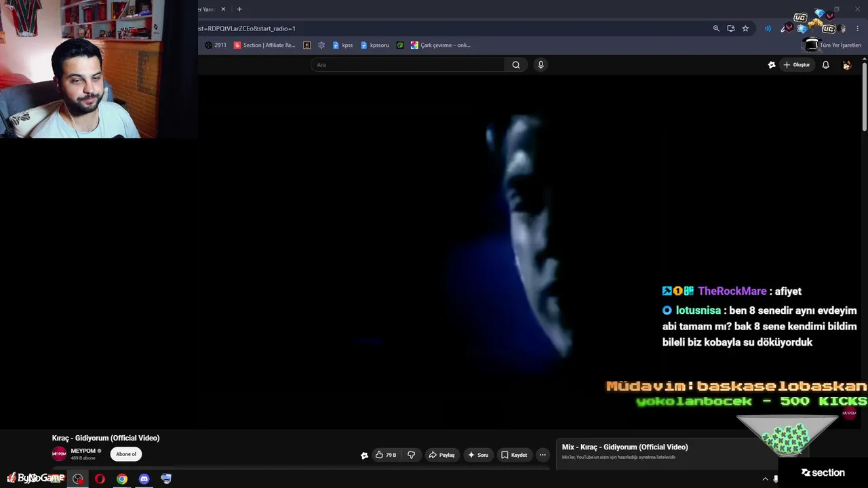Open the Çark çevirme bookmark
868x488 pixels.
tap(440, 45)
